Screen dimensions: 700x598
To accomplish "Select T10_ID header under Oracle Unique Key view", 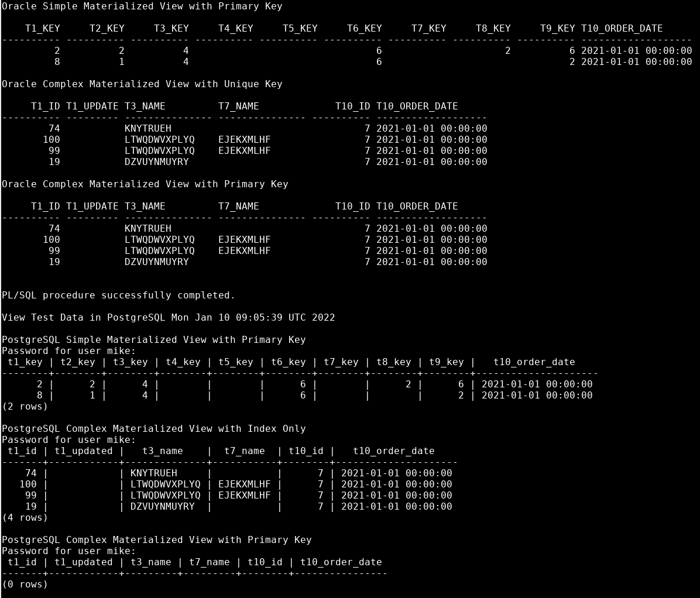I will pyautogui.click(x=353, y=106).
